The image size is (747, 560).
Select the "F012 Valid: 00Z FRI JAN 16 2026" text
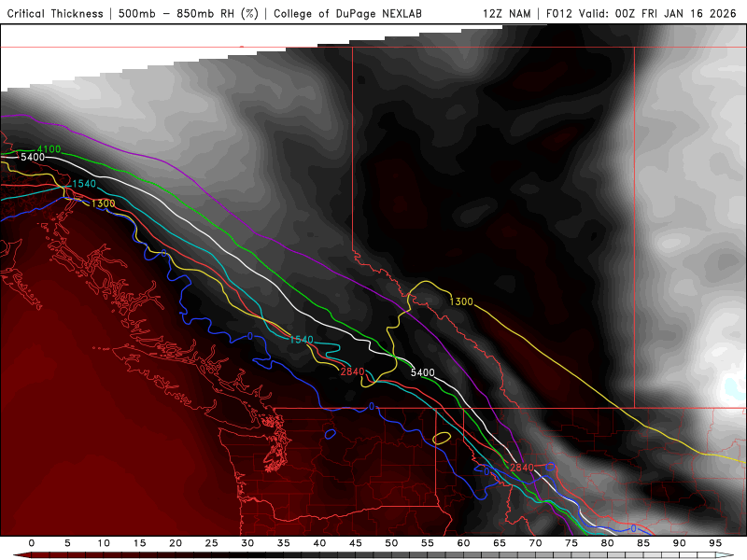pos(641,13)
